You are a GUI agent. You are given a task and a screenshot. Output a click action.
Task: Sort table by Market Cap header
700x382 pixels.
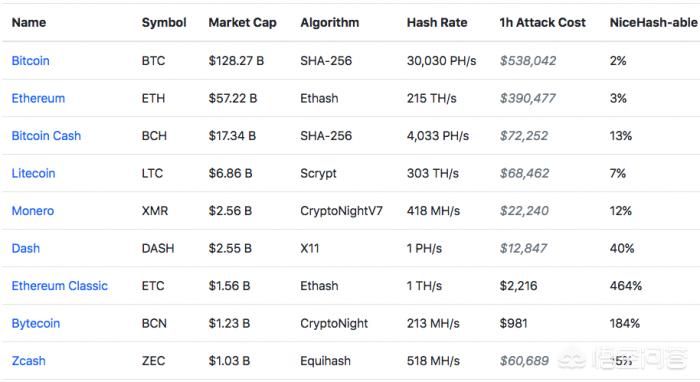[x=242, y=23]
